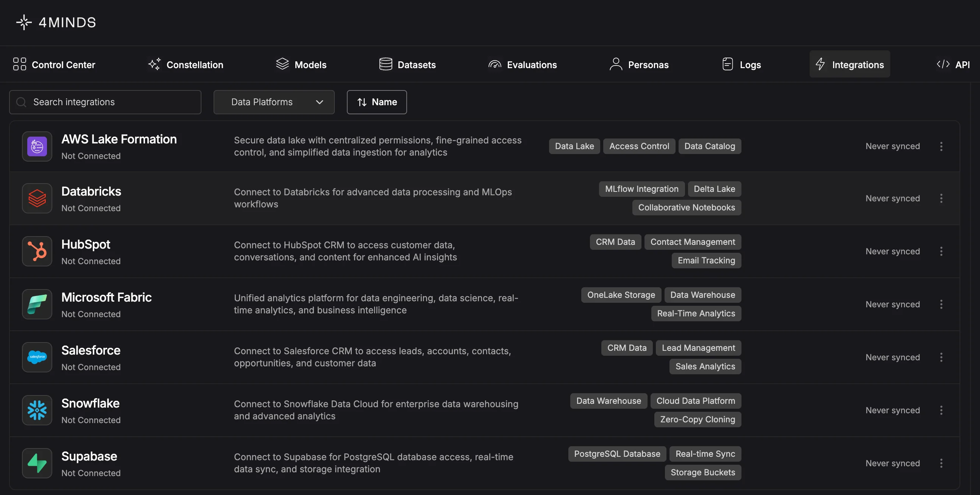Click the Sales Analytics tag
This screenshot has height=495, width=980.
(705, 366)
